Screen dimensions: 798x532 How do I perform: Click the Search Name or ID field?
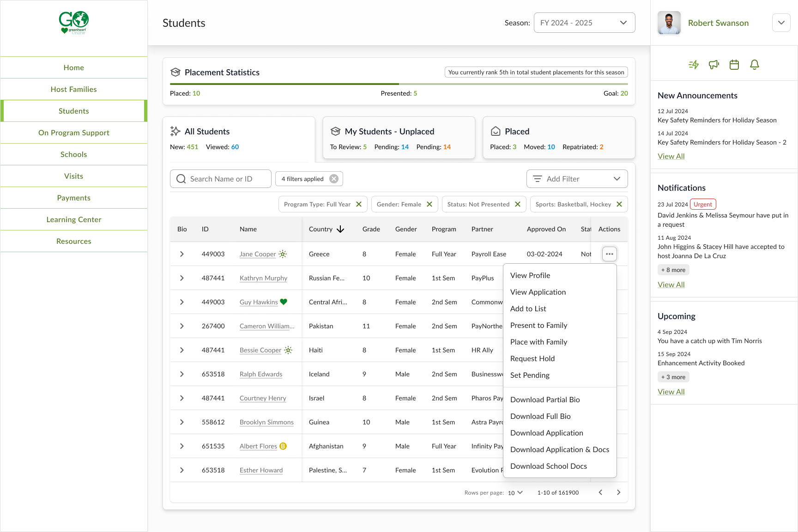(x=221, y=179)
